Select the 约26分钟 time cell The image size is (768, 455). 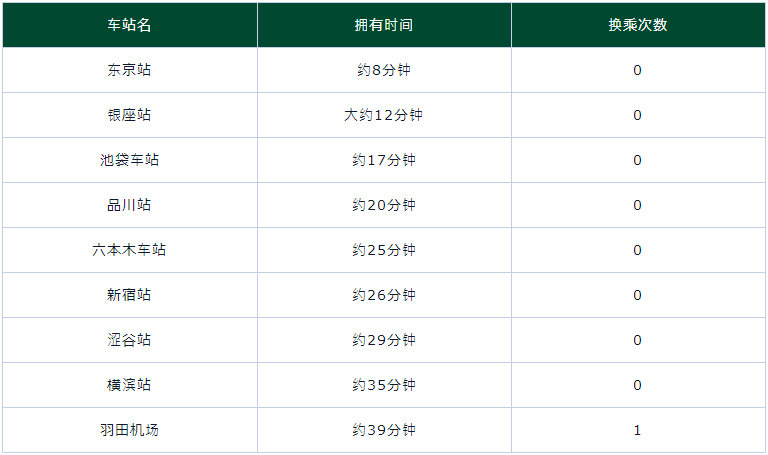coord(384,295)
